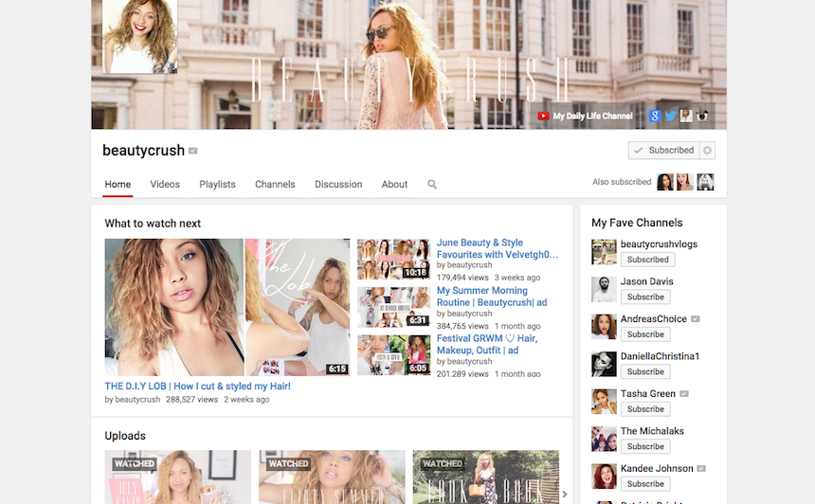Click the Kandee Johnson channel avatar

point(604,477)
